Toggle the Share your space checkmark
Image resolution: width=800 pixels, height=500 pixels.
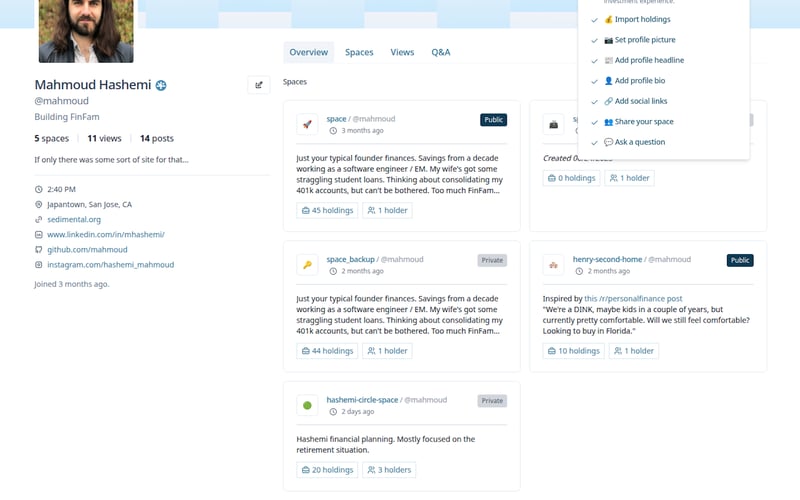click(594, 122)
